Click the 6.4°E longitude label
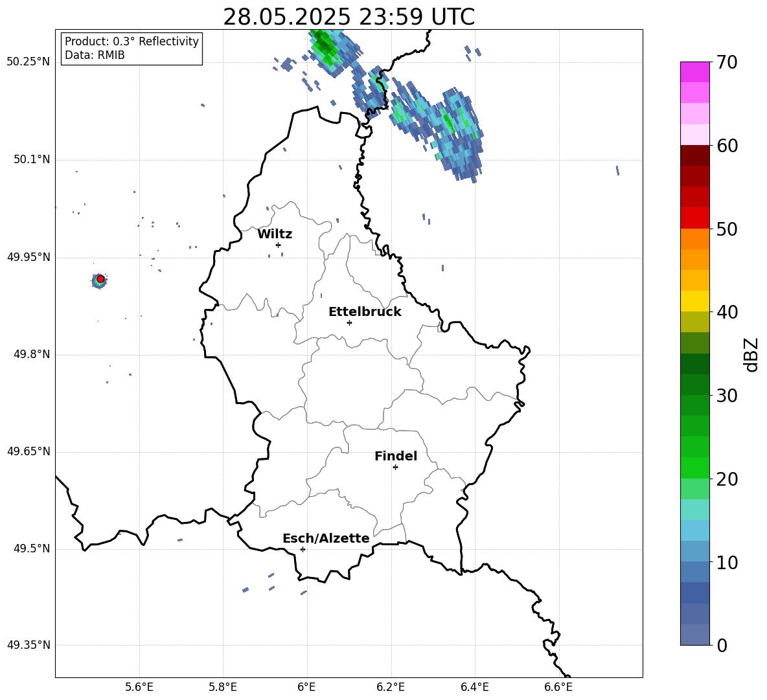This screenshot has height=700, width=767. (474, 687)
